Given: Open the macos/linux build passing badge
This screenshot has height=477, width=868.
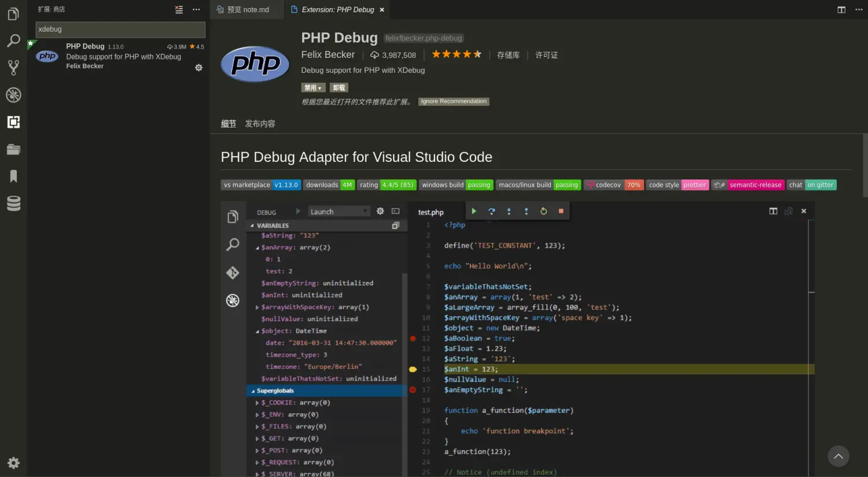Looking at the screenshot, I should (x=538, y=185).
